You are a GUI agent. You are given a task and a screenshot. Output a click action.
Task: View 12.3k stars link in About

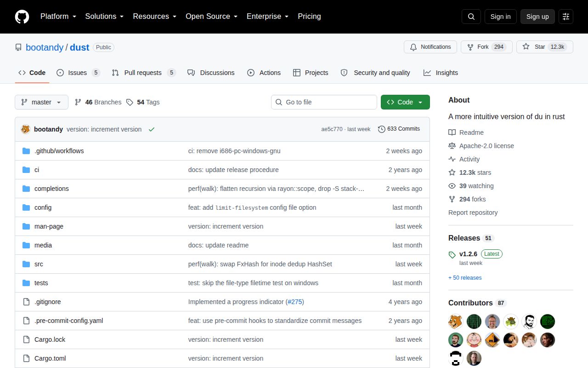(469, 172)
